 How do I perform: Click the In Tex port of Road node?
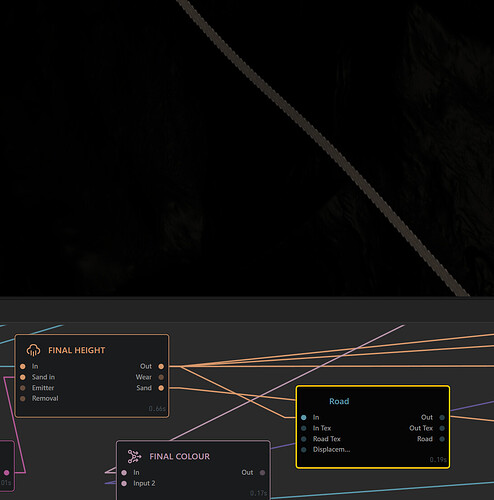tap(304, 428)
